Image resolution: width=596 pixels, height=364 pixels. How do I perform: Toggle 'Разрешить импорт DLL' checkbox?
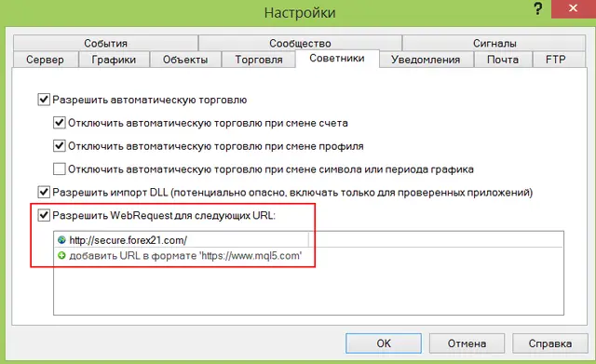[x=44, y=193]
